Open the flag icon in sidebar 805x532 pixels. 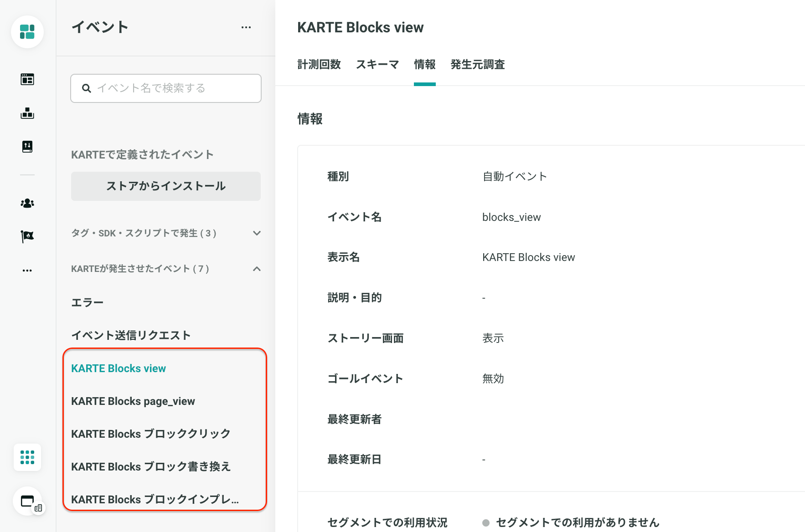(x=27, y=236)
